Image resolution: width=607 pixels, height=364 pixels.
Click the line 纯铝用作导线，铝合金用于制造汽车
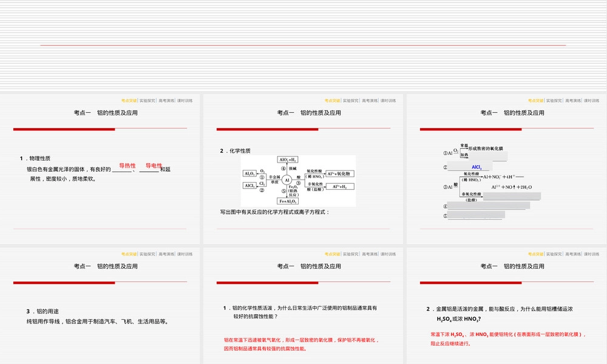coord(98,322)
